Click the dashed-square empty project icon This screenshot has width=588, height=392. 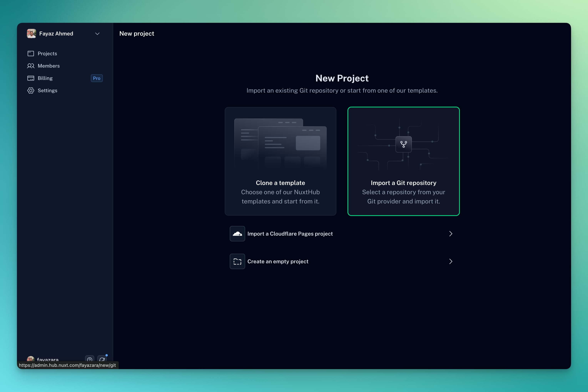coord(237,262)
